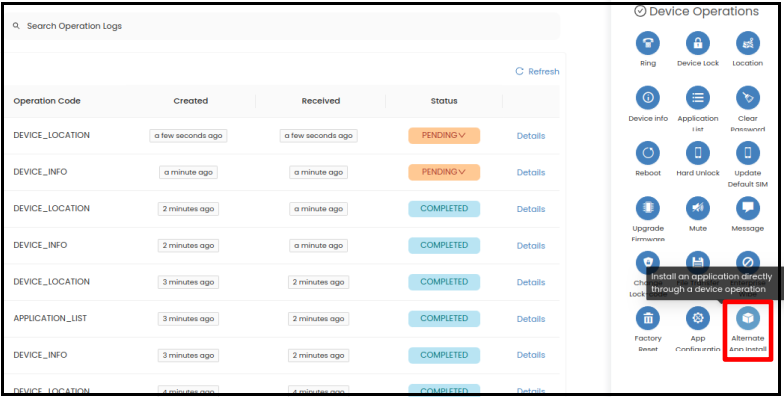Click the Ring device operation icon

coord(648,44)
